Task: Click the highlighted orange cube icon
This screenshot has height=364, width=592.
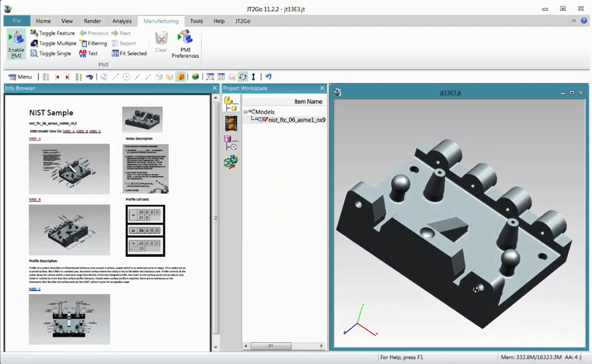Action: (x=181, y=77)
